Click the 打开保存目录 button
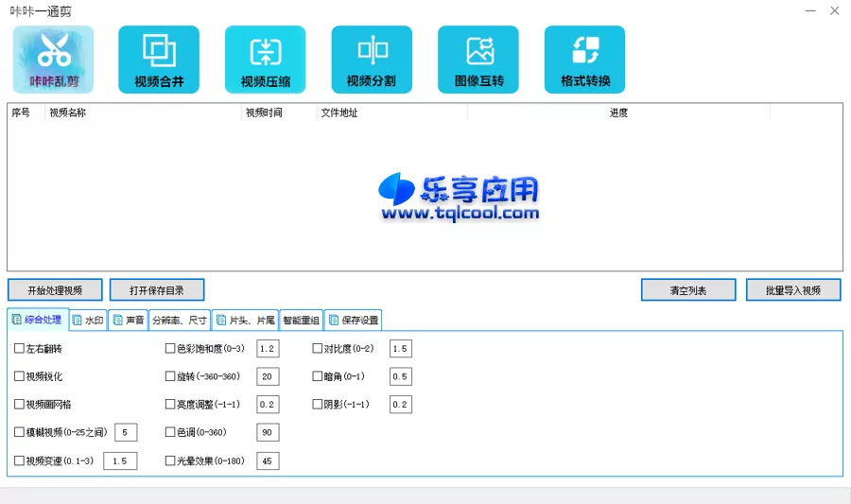Image resolution: width=851 pixels, height=504 pixels. pos(157,290)
